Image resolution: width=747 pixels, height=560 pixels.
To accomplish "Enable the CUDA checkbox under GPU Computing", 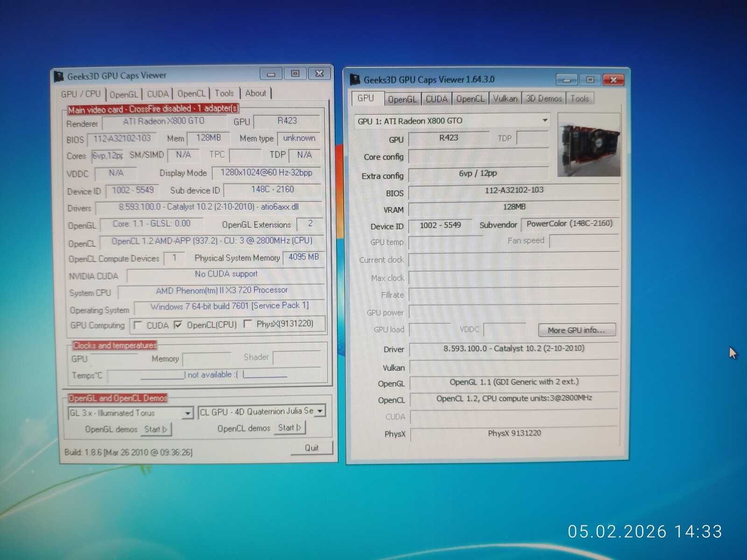I will coord(138,325).
